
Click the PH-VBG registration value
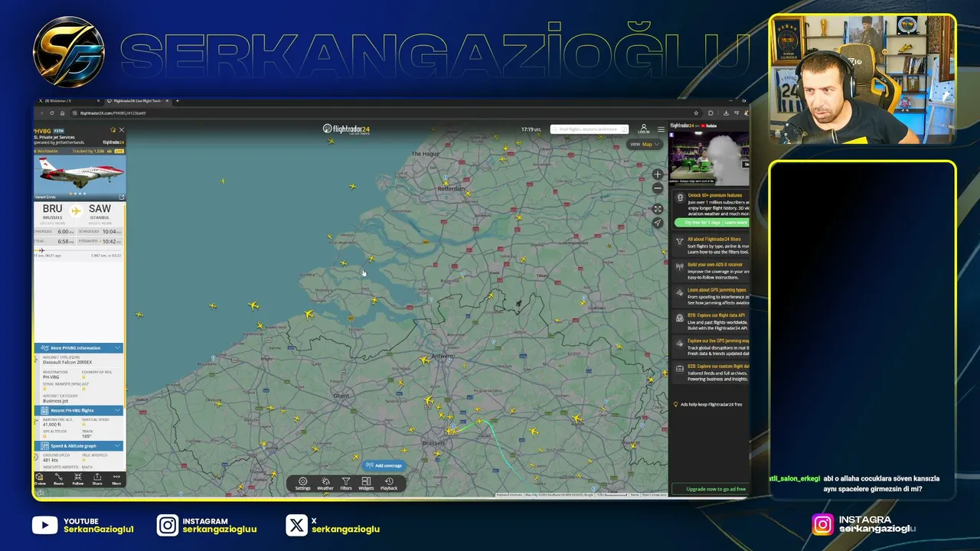(x=51, y=377)
